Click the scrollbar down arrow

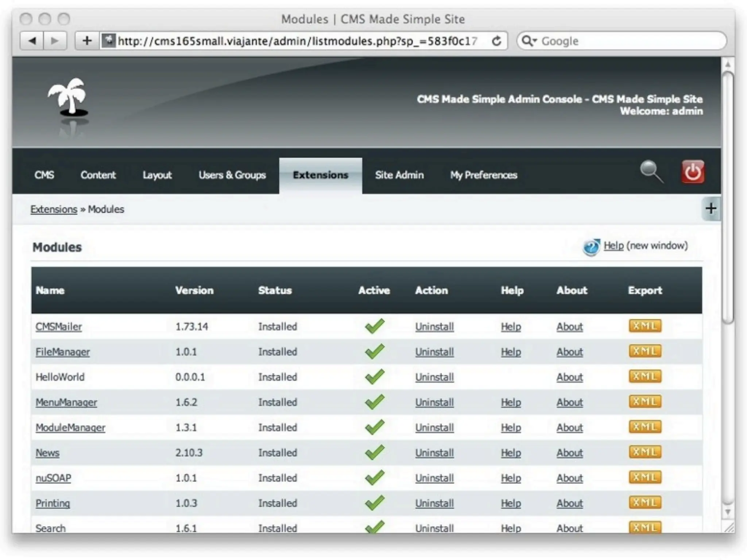click(728, 512)
